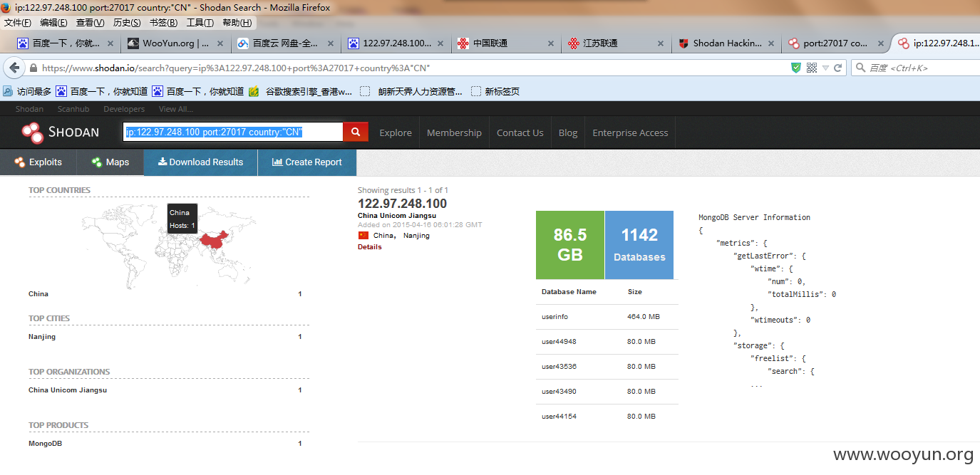Click red highlighted China on the map
The image size is (980, 475).
(216, 239)
